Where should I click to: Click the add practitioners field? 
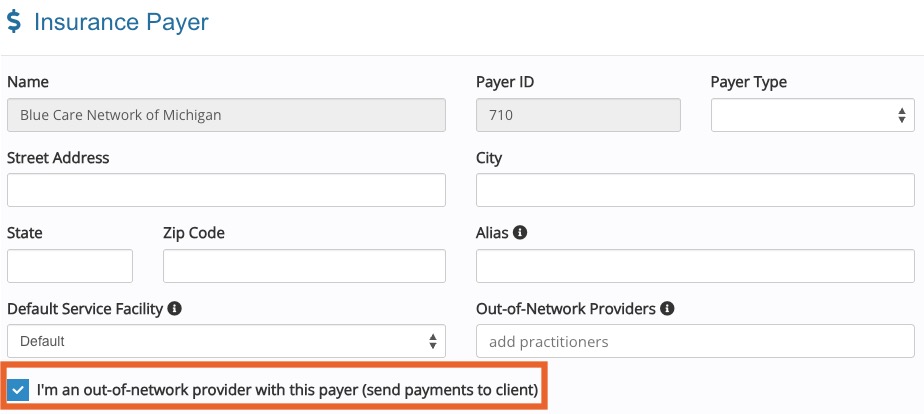(695, 341)
